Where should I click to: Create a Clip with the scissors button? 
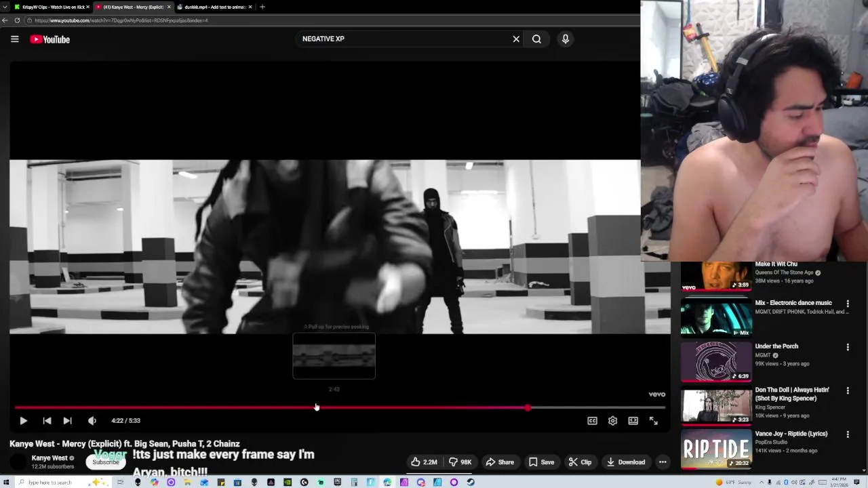[580, 462]
